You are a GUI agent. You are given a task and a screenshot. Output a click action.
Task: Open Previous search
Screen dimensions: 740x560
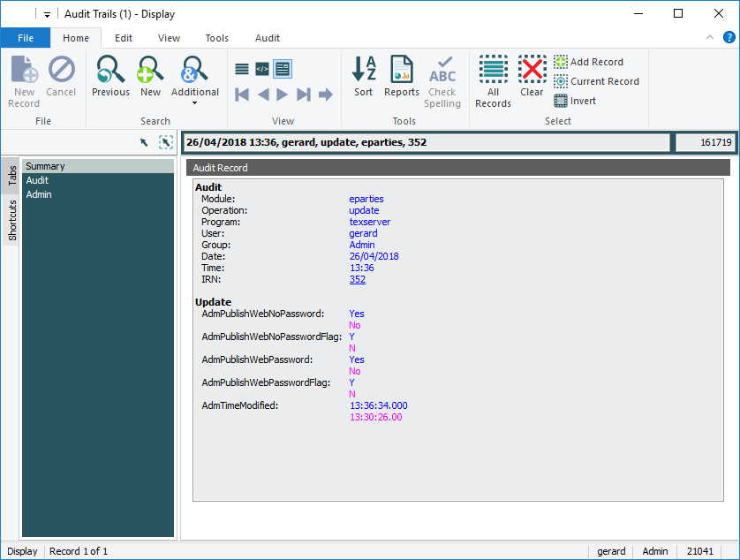point(110,76)
